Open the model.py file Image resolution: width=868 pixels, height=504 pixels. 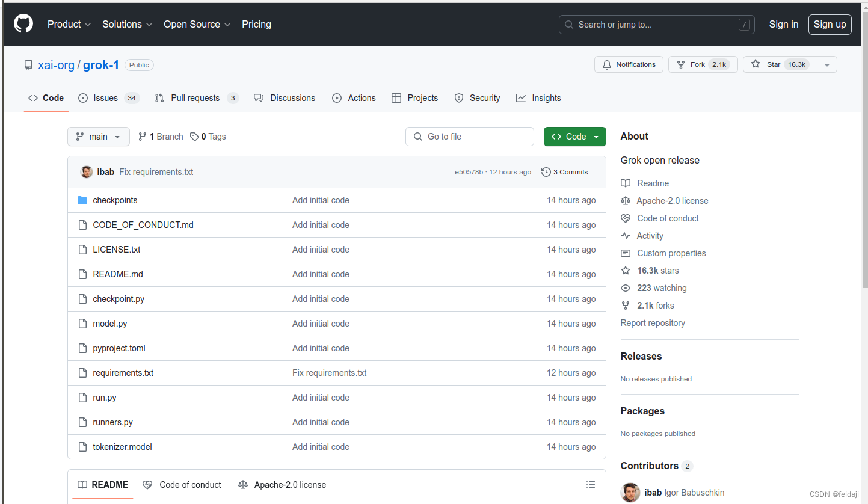110,324
